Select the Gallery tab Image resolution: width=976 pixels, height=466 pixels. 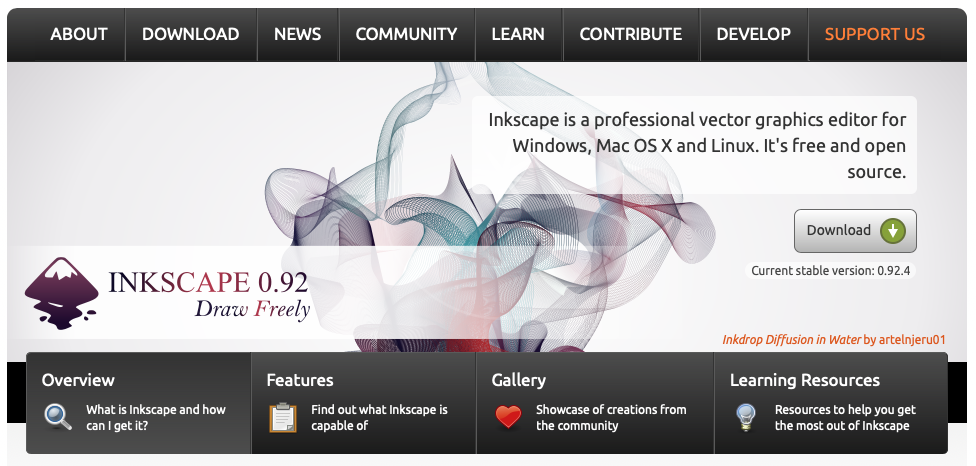click(x=595, y=403)
